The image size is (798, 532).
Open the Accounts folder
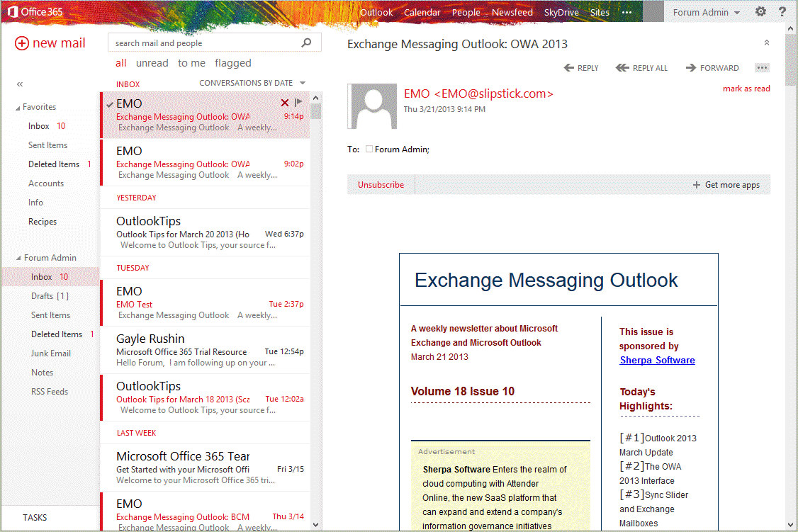click(x=46, y=183)
